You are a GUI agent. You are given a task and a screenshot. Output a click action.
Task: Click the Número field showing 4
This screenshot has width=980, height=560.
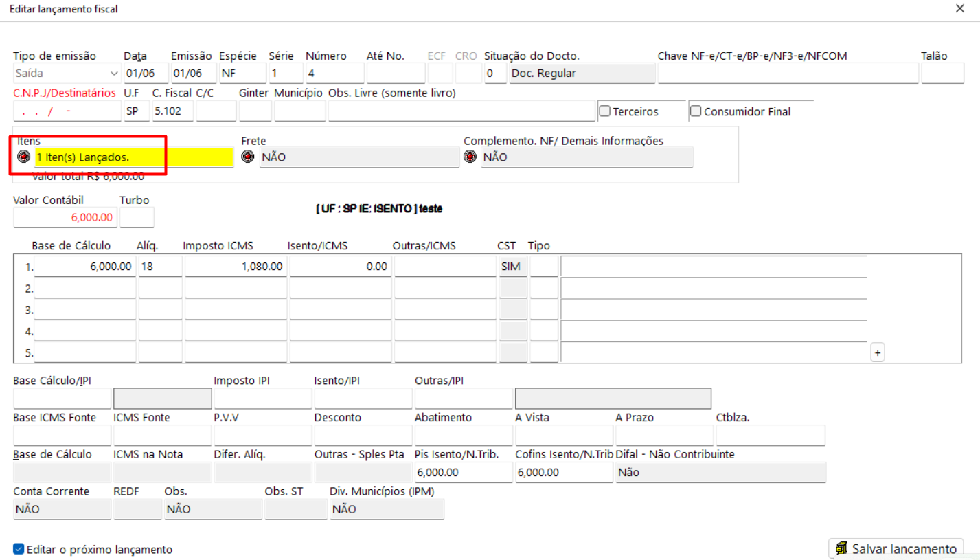click(334, 73)
